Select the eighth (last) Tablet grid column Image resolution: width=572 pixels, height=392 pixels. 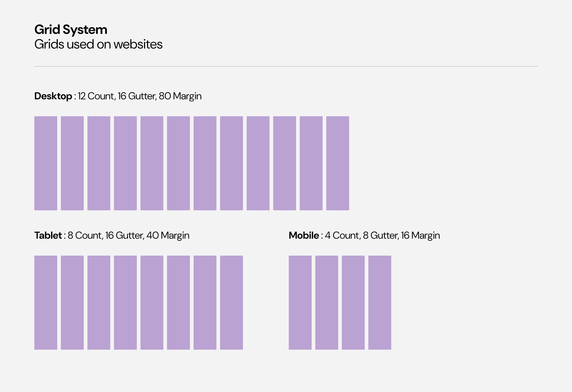coord(231,303)
